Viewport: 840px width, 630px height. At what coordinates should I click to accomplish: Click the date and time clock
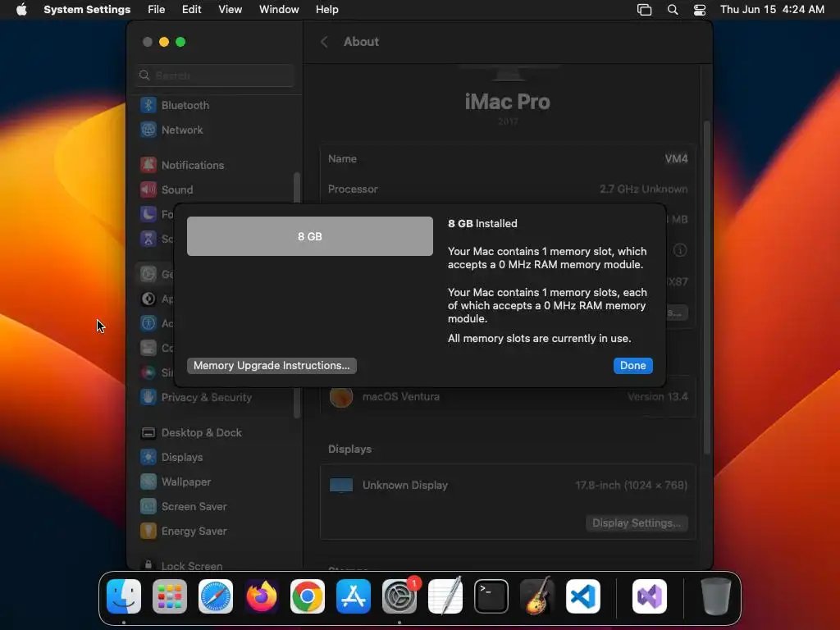(772, 10)
